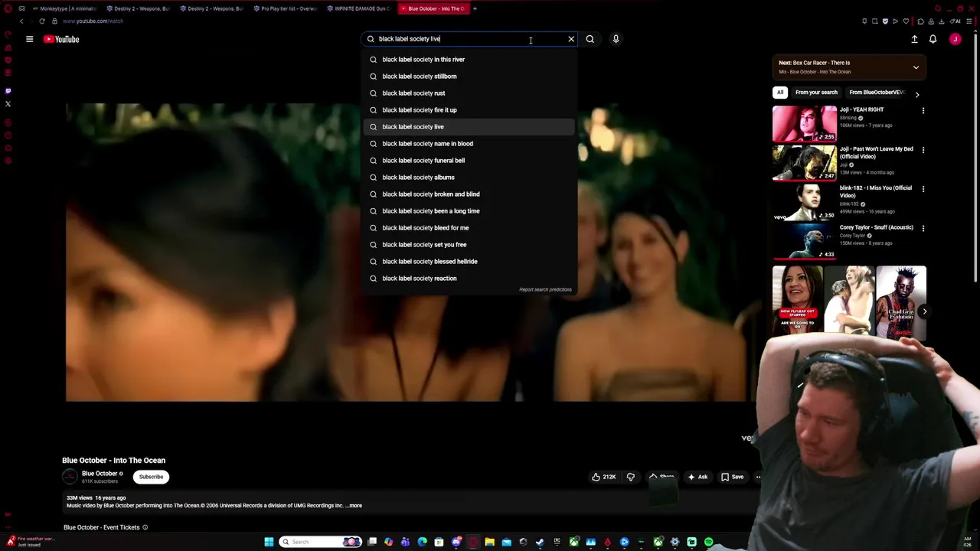Select suggestion 'black label society set you free'

(469, 245)
